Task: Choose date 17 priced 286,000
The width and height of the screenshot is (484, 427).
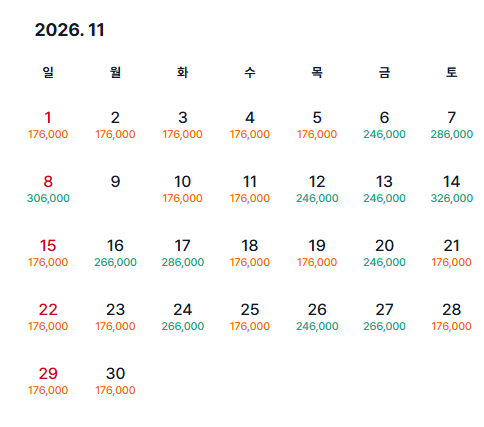Action: [183, 253]
